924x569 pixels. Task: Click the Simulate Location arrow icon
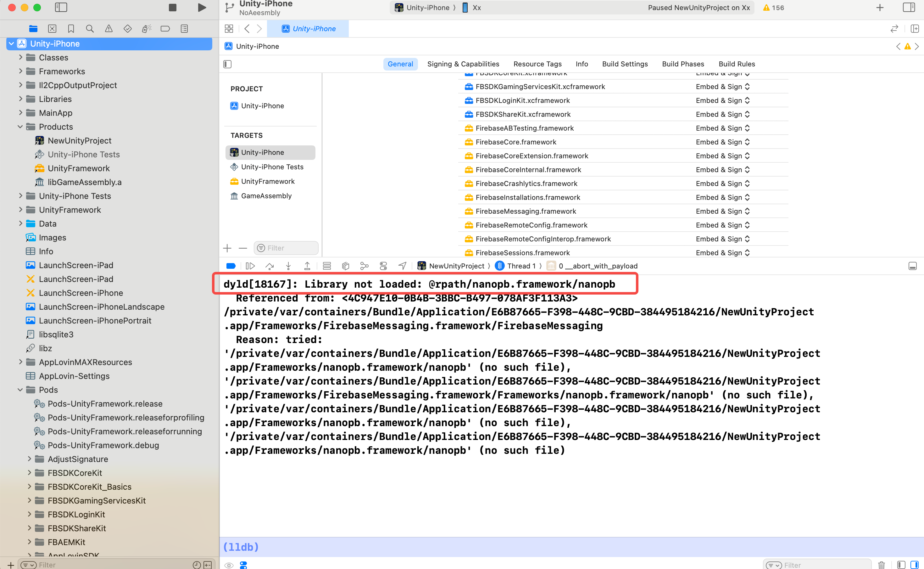pos(402,266)
